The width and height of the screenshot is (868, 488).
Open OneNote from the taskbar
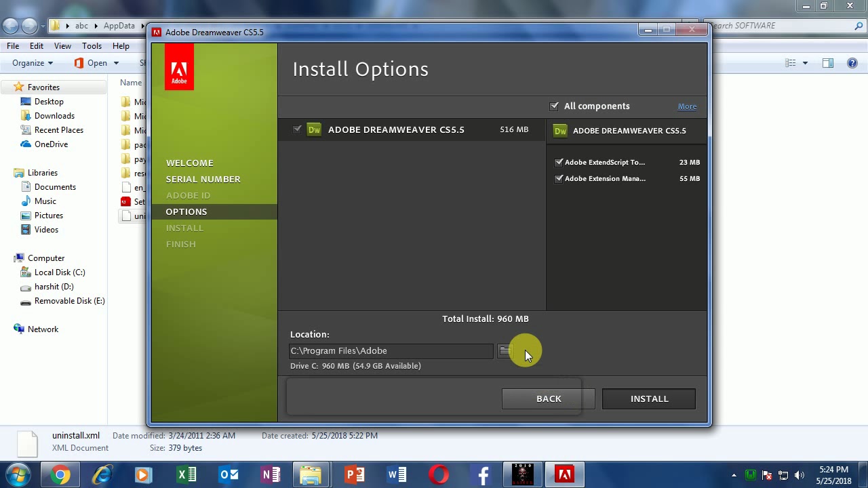point(271,475)
